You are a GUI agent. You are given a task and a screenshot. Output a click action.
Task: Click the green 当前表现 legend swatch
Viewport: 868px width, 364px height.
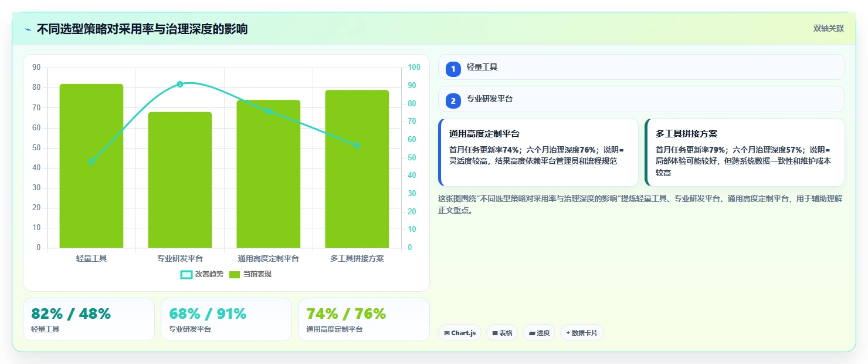(x=235, y=274)
